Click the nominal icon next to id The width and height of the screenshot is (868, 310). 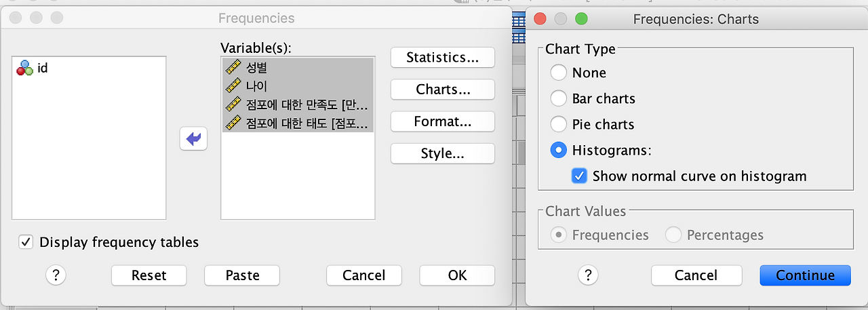coord(24,67)
